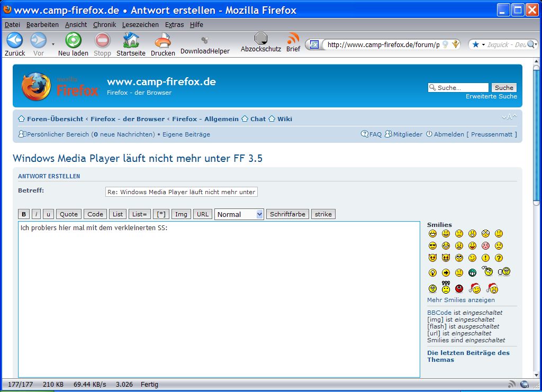Open the DownloadHelper toolbar icon
This screenshot has height=392, width=542.
click(205, 40)
